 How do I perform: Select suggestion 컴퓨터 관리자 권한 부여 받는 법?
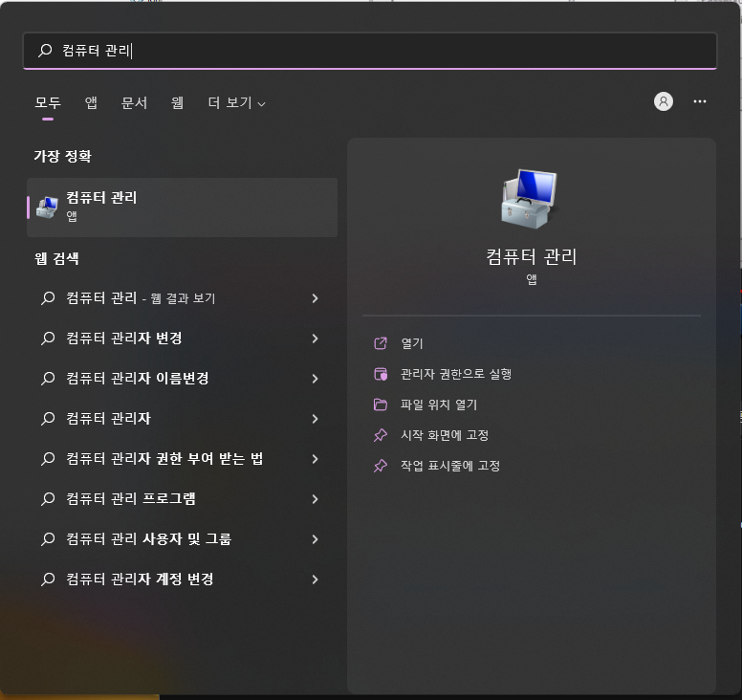pos(183,459)
